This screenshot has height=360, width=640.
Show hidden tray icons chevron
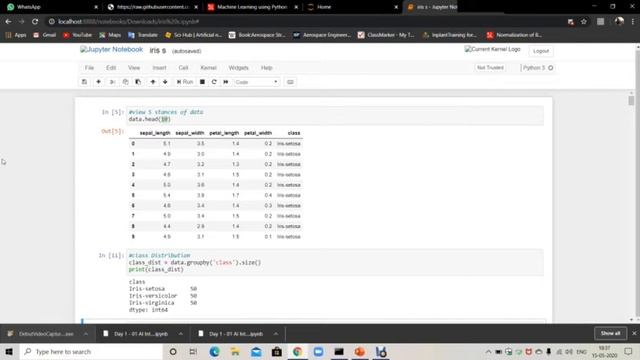[488, 352]
